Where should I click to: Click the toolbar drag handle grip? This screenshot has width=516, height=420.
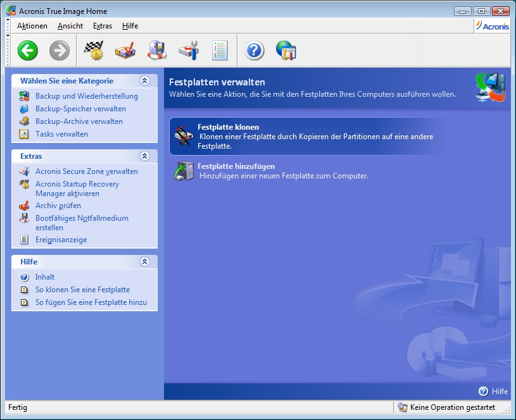[x=8, y=51]
